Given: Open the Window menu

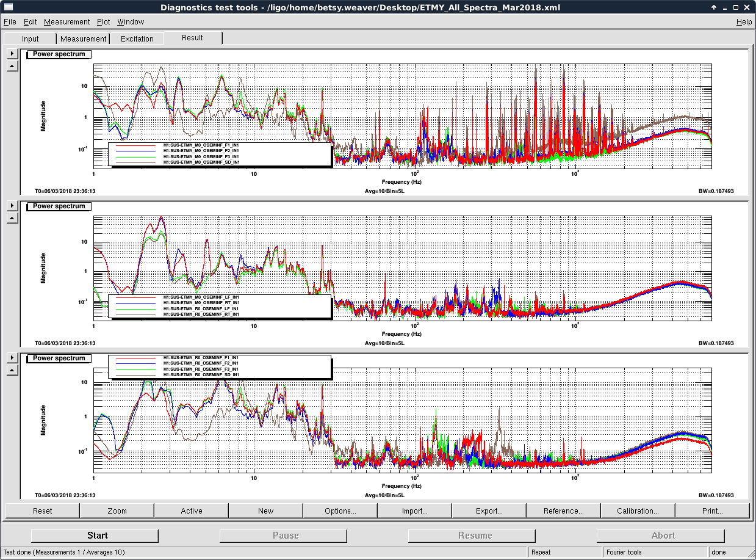Looking at the screenshot, I should click(x=131, y=22).
